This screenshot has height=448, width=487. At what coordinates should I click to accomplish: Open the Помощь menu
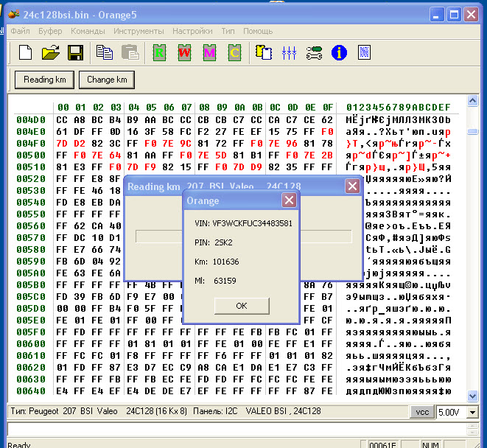(258, 31)
